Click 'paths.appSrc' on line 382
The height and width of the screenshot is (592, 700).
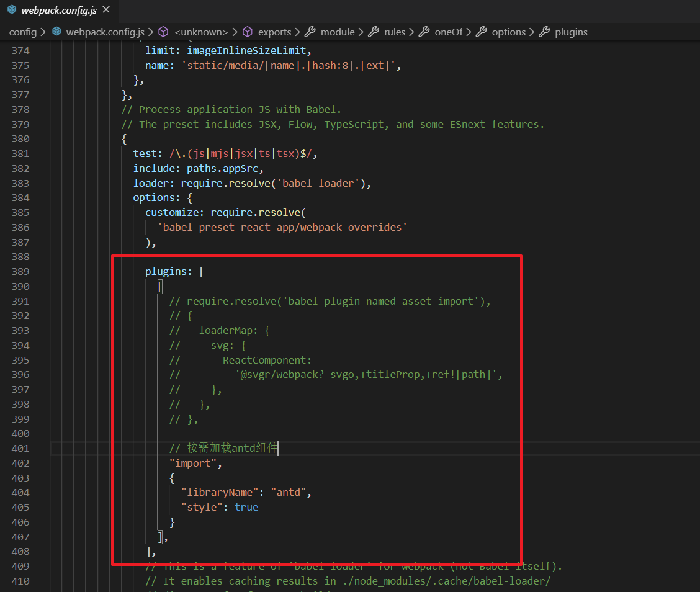coord(222,168)
